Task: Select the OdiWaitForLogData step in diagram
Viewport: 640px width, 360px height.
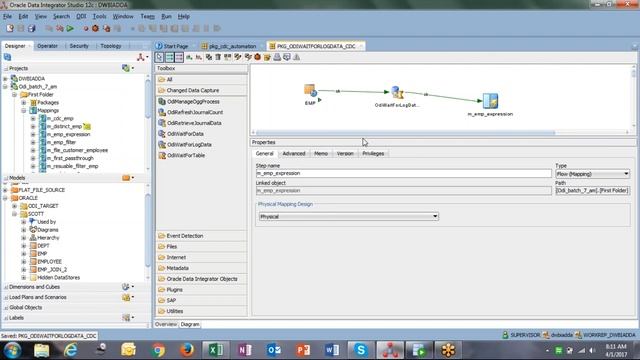Action: pos(397,92)
